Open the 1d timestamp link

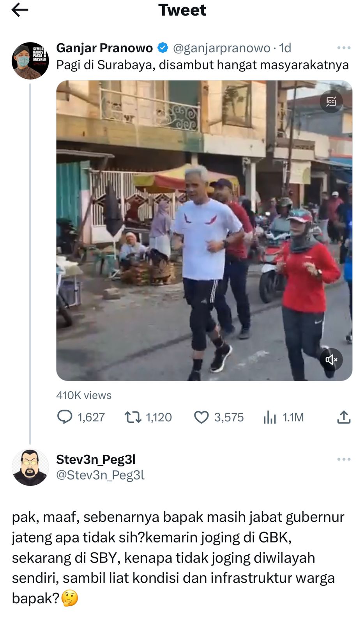click(285, 48)
